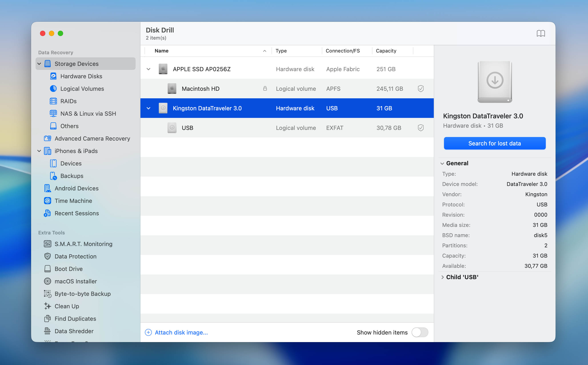Collapse the iPhones & iPads group

tap(39, 151)
